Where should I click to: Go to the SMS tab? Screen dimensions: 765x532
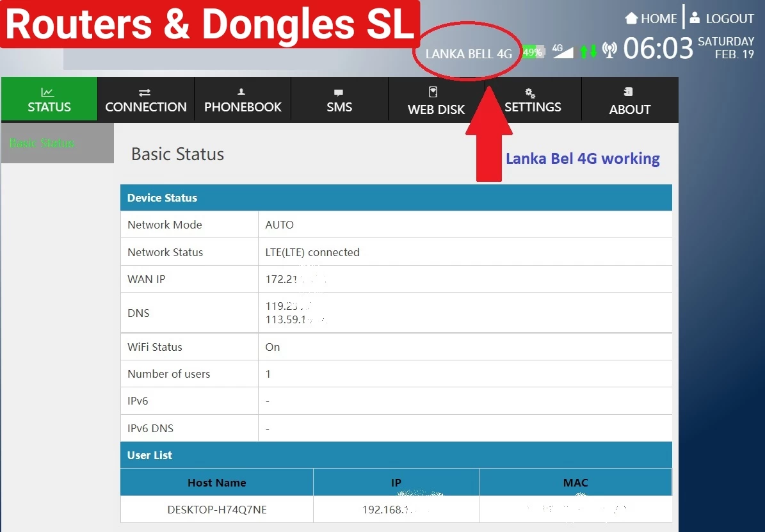pos(339,99)
